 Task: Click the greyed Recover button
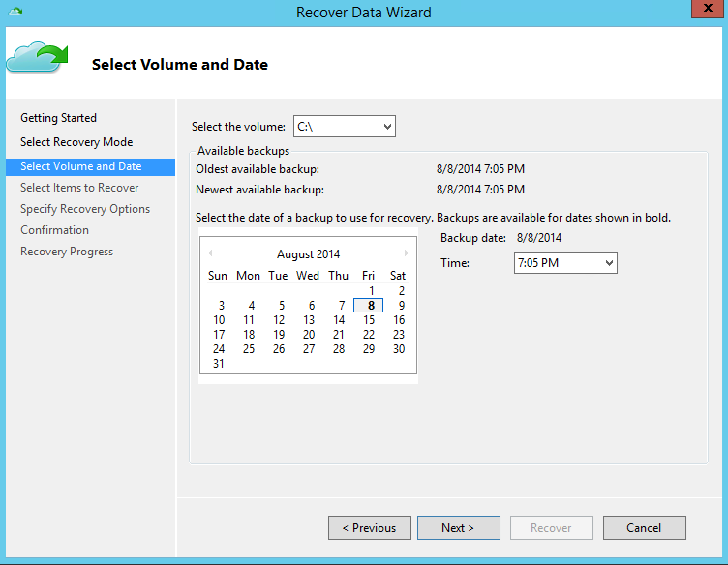click(552, 528)
